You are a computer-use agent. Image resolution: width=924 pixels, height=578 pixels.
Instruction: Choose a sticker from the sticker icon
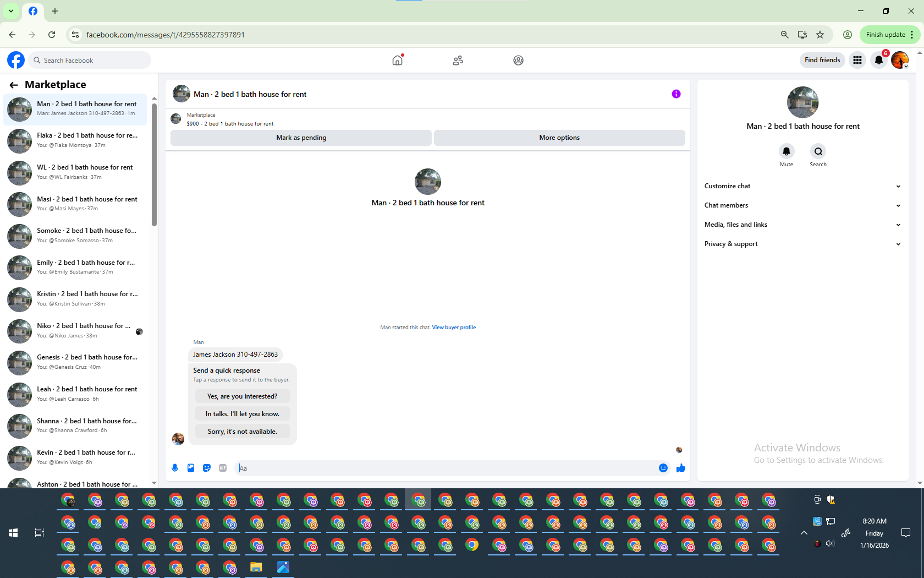[207, 468]
